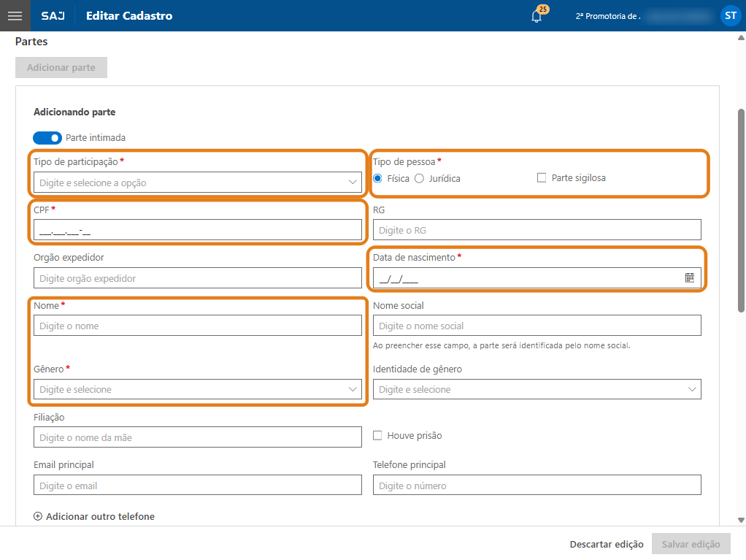Click the SAJ logo
The width and height of the screenshot is (746, 560).
click(x=53, y=15)
